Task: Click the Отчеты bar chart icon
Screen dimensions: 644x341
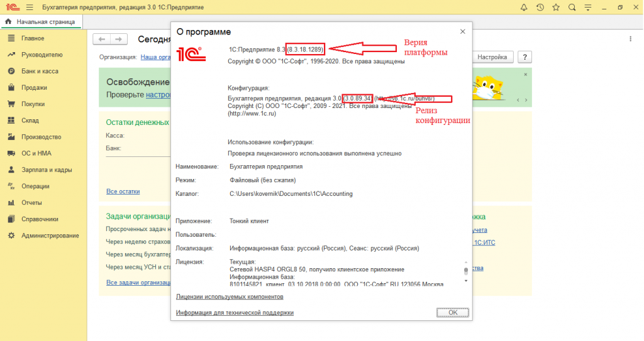Action: pyautogui.click(x=11, y=203)
